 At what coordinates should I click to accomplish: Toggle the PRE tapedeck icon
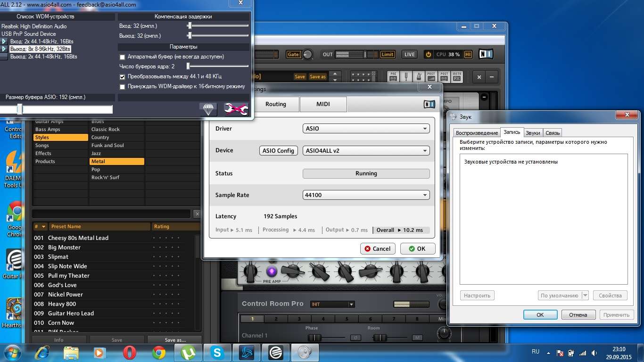tap(393, 76)
